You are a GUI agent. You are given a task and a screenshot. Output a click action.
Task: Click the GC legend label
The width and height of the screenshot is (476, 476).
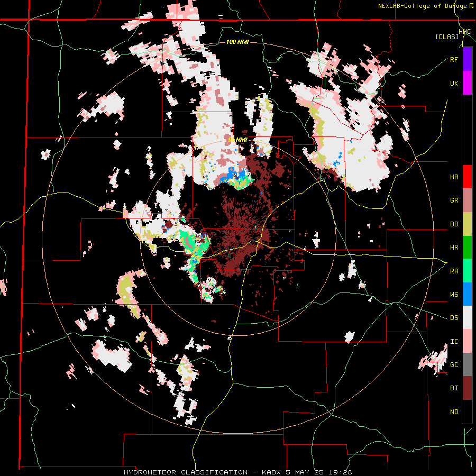click(454, 365)
